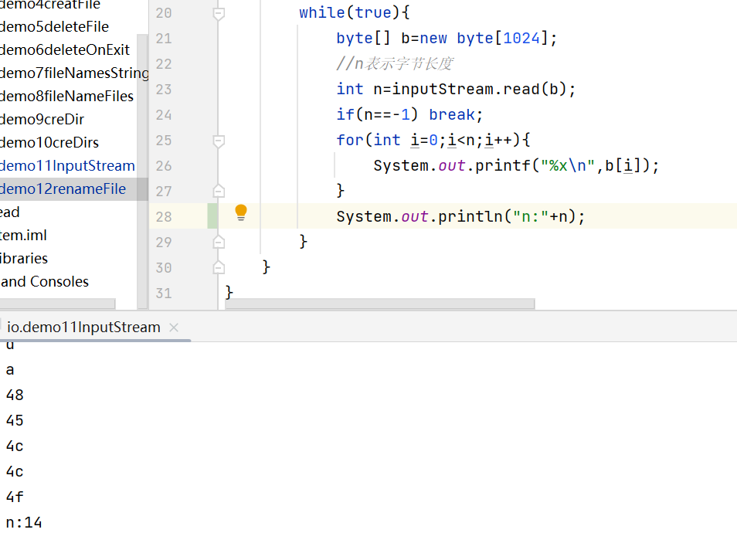Open demo11InputStream class file
This screenshot has width=737, height=560.
[67, 165]
